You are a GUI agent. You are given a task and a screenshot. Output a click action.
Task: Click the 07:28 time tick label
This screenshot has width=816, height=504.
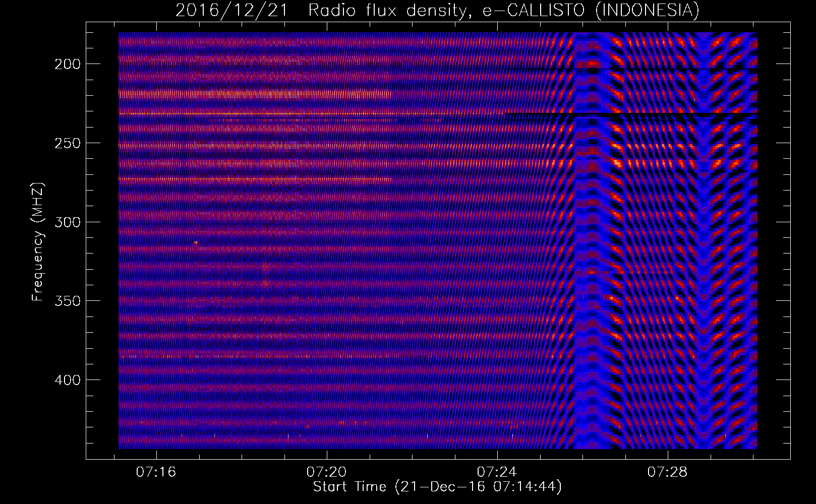coord(668,472)
